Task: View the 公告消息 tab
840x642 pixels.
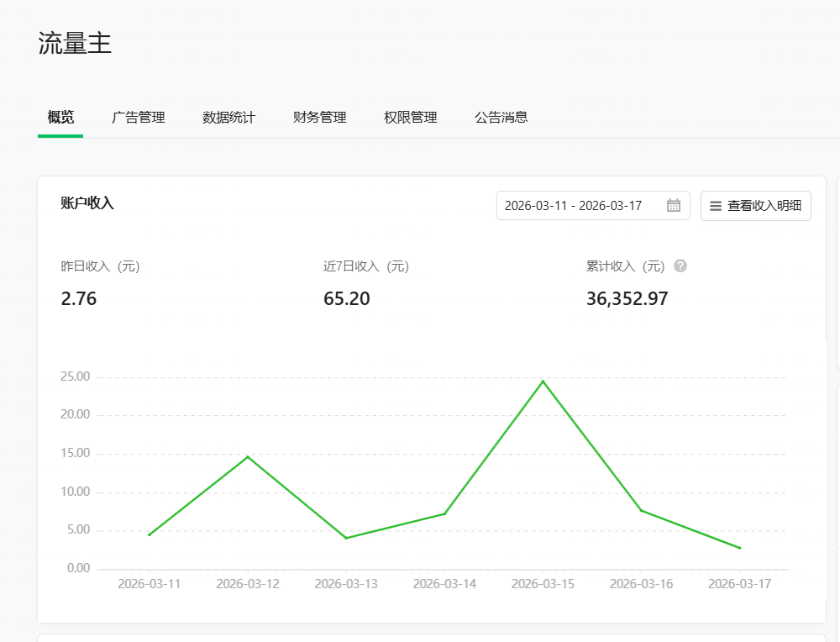Action: [x=501, y=118]
